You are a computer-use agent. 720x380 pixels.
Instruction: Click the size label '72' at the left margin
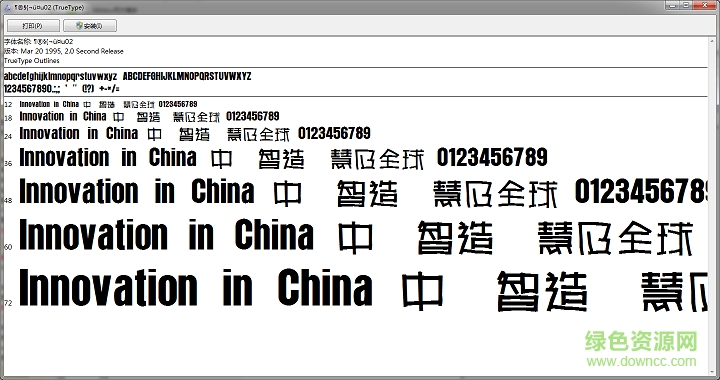8,303
